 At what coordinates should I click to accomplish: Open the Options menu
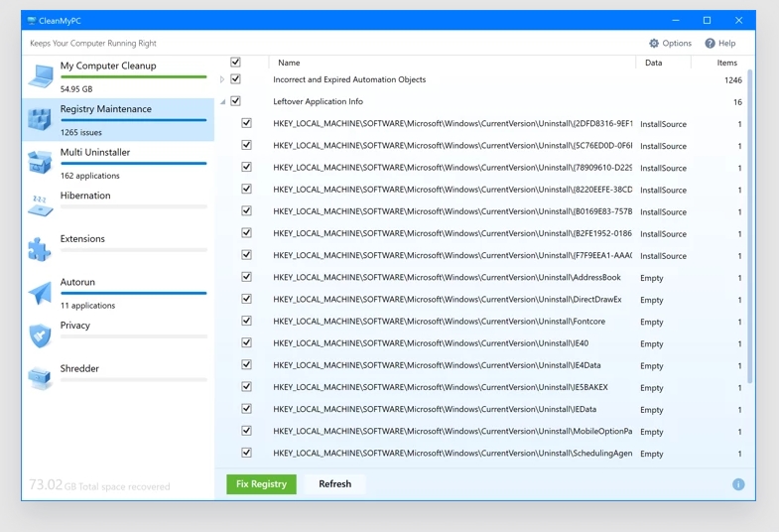tap(670, 44)
